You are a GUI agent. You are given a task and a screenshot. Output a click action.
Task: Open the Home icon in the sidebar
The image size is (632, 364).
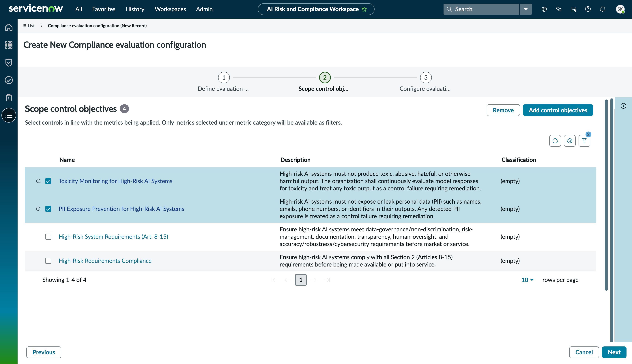pos(9,27)
